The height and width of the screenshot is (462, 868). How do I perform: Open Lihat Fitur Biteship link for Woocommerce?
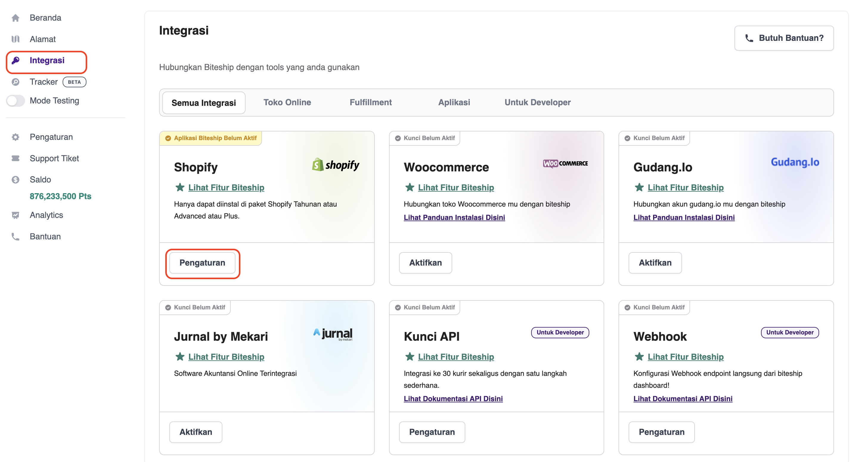pyautogui.click(x=456, y=187)
